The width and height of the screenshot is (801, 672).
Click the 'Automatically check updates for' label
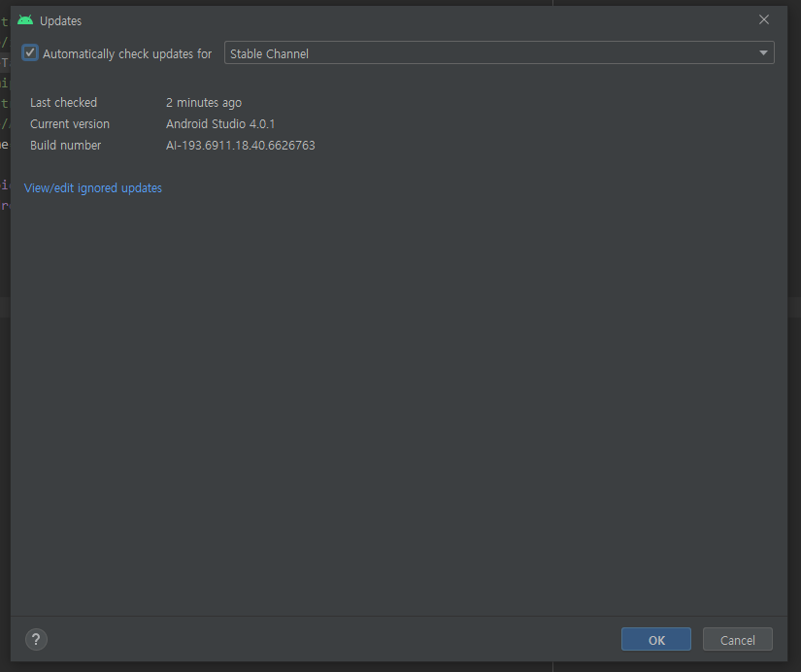tap(127, 53)
